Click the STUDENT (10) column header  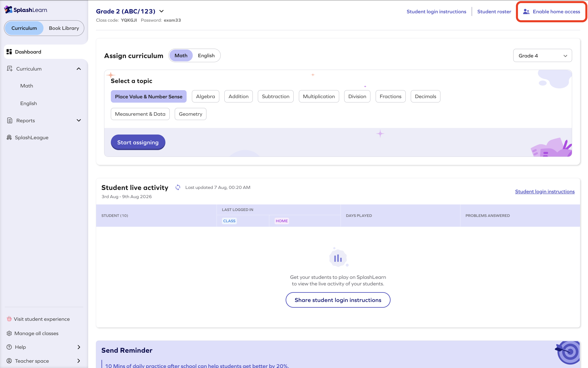(115, 216)
